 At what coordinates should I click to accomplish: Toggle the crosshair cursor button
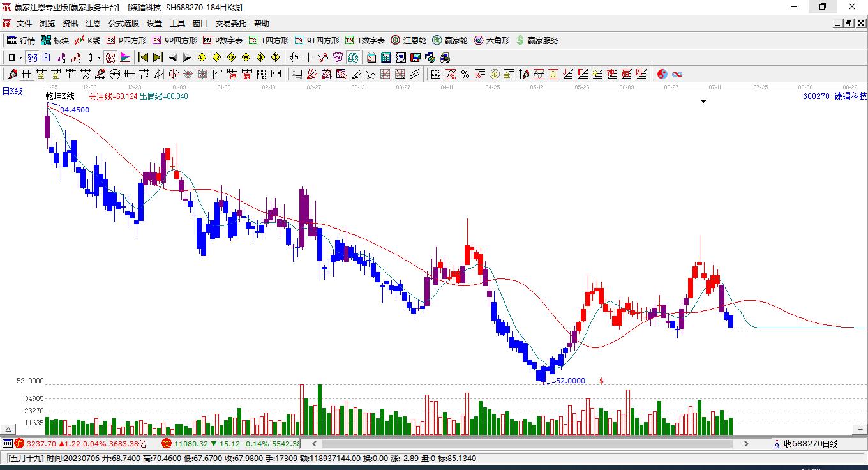(x=308, y=57)
